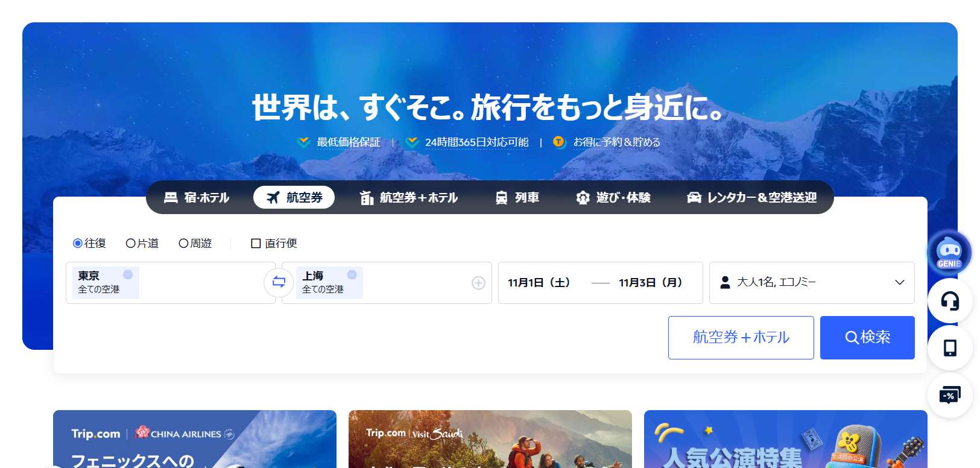Open the 人気公演特集 promotion banner

point(786,439)
